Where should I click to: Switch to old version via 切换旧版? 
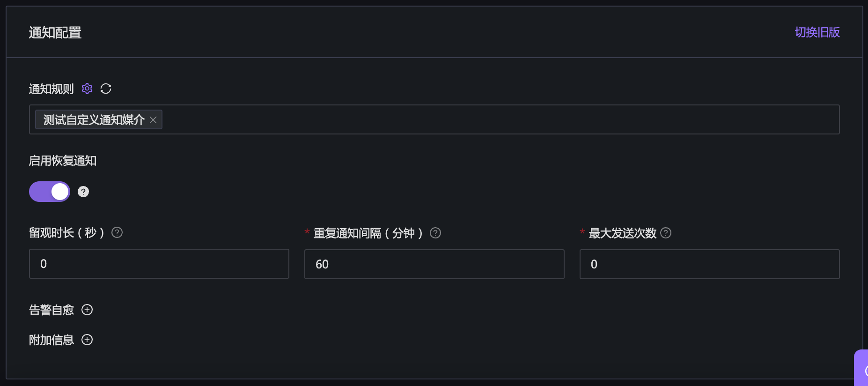817,32
